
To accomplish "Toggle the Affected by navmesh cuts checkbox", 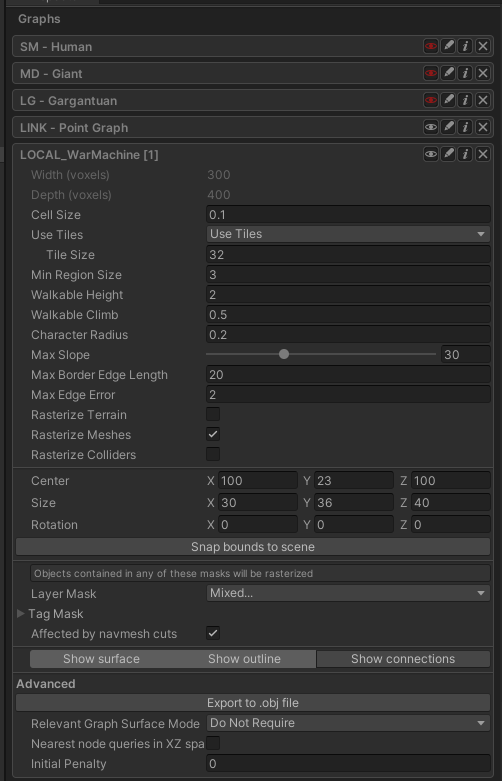I will point(213,634).
